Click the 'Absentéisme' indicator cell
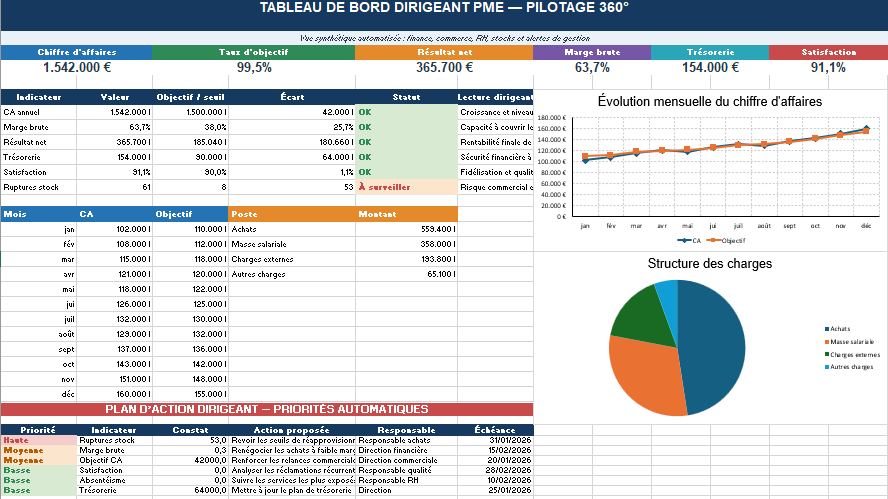The height and width of the screenshot is (499, 888). [114, 480]
